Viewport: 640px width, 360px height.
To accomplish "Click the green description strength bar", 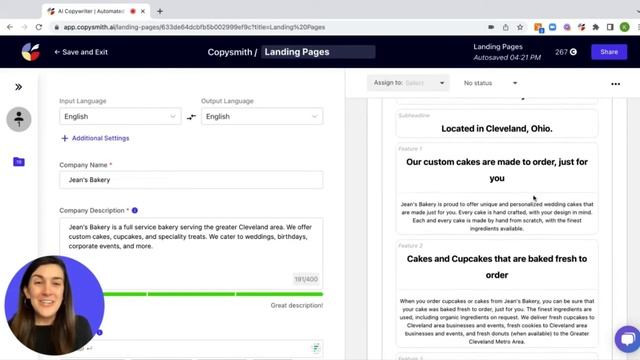I will click(212, 294).
